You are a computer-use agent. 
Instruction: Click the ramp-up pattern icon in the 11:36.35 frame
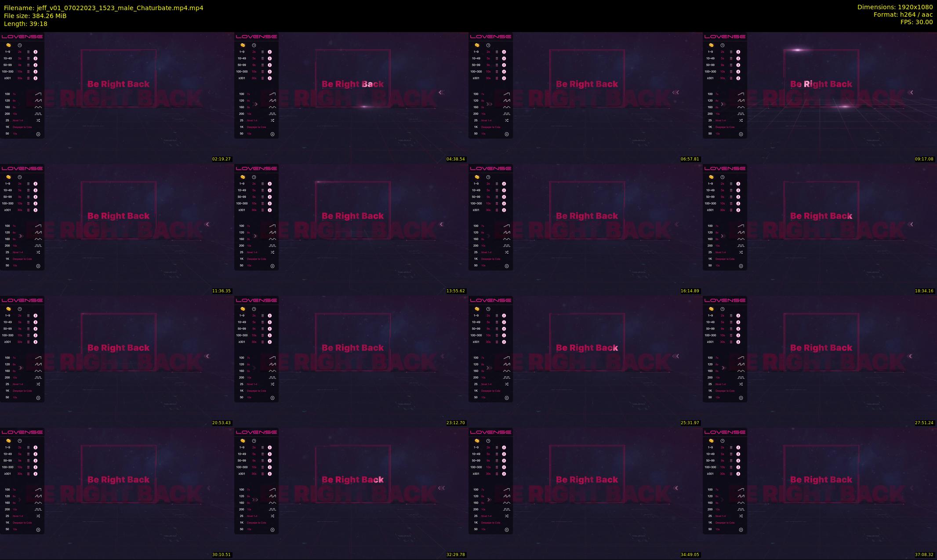(x=38, y=226)
